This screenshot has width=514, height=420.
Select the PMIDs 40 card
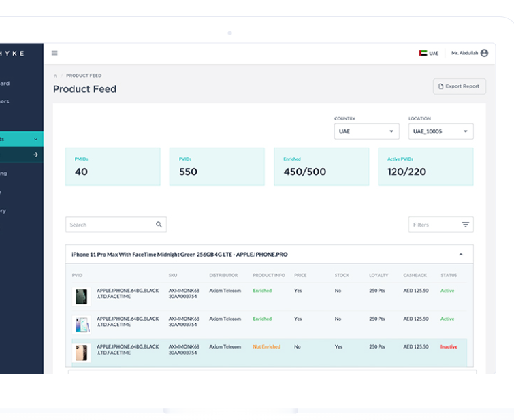point(113,167)
